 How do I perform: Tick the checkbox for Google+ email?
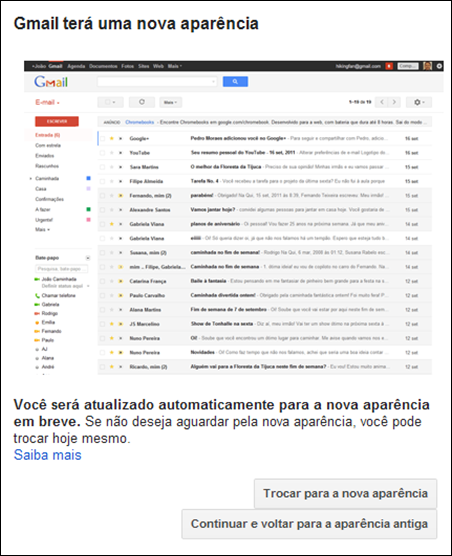point(102,139)
